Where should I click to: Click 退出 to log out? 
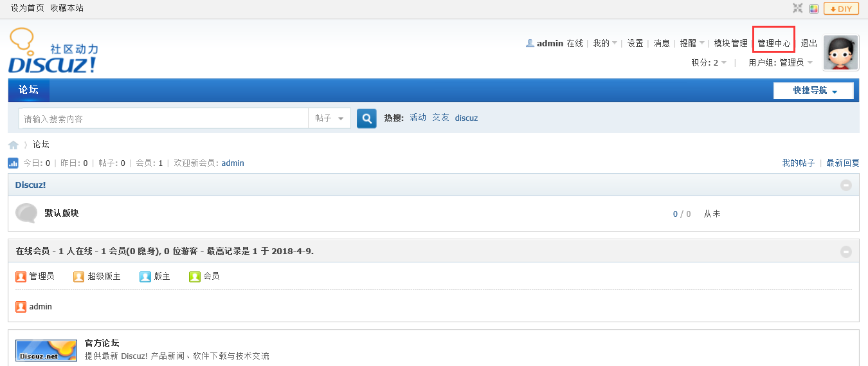click(x=809, y=43)
